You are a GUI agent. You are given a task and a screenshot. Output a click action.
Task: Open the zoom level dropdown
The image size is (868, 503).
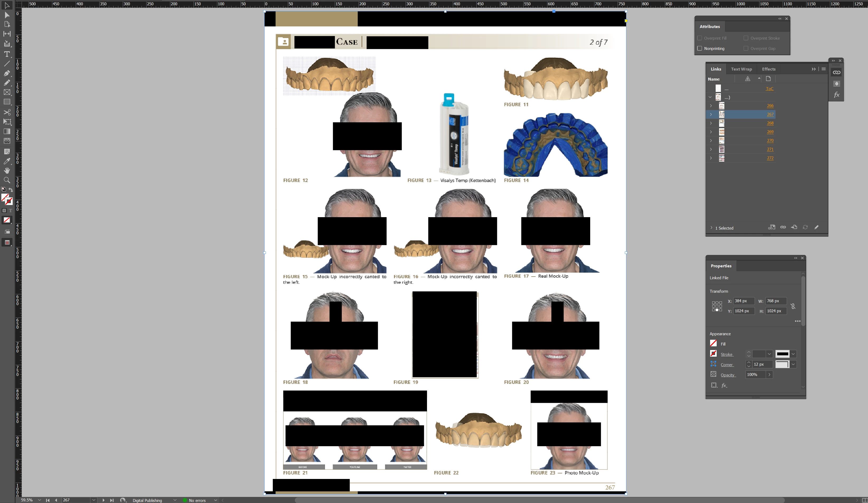click(39, 500)
